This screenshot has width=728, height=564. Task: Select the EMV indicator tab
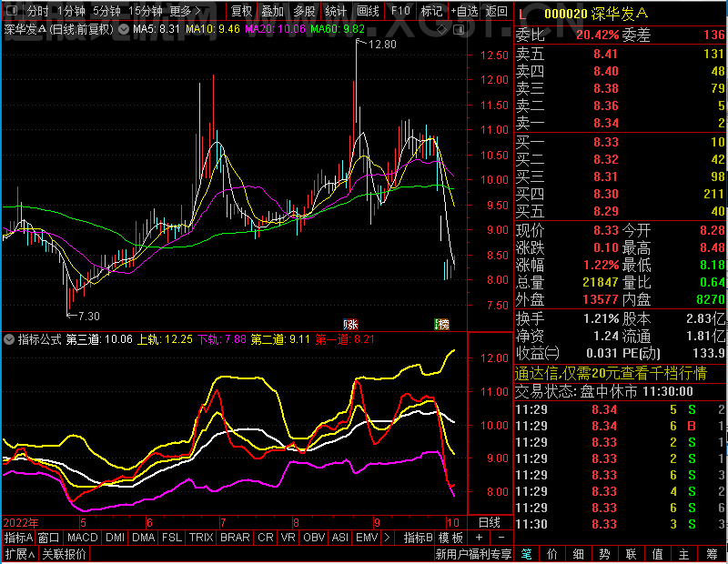pyautogui.click(x=367, y=538)
